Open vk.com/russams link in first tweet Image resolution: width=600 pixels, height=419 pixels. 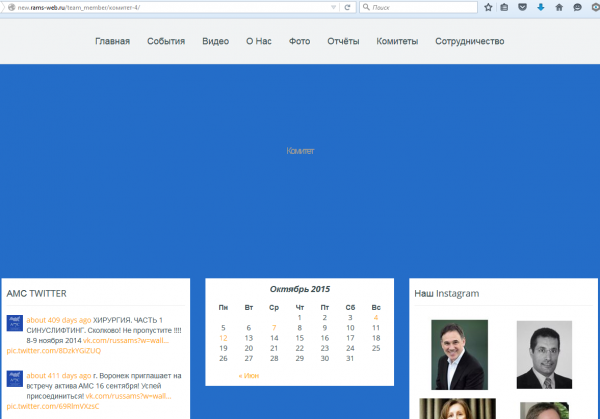(126, 340)
